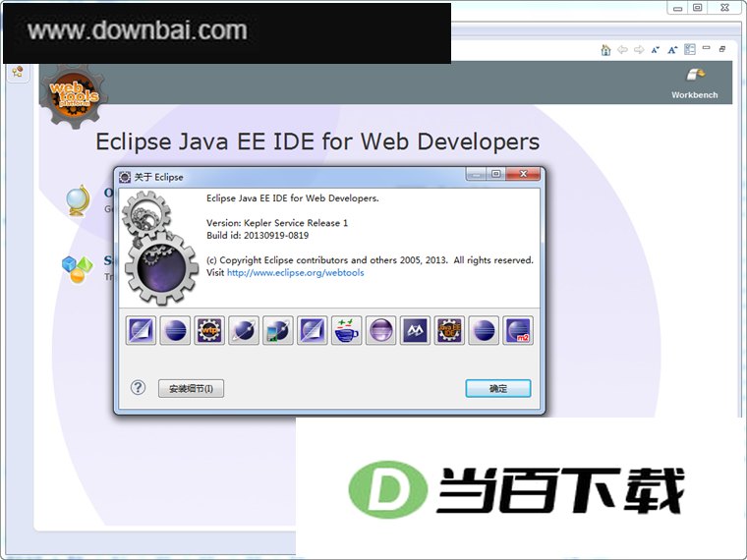Image resolution: width=747 pixels, height=560 pixels.
Task: Click the copyright 2005, 2013 line
Action: click(x=370, y=260)
